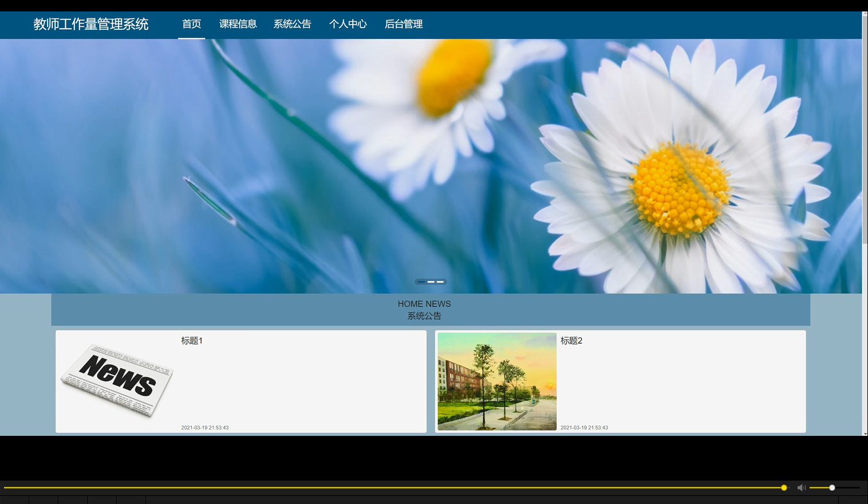Click the volume slider handle
868x504 pixels.
tap(831, 487)
